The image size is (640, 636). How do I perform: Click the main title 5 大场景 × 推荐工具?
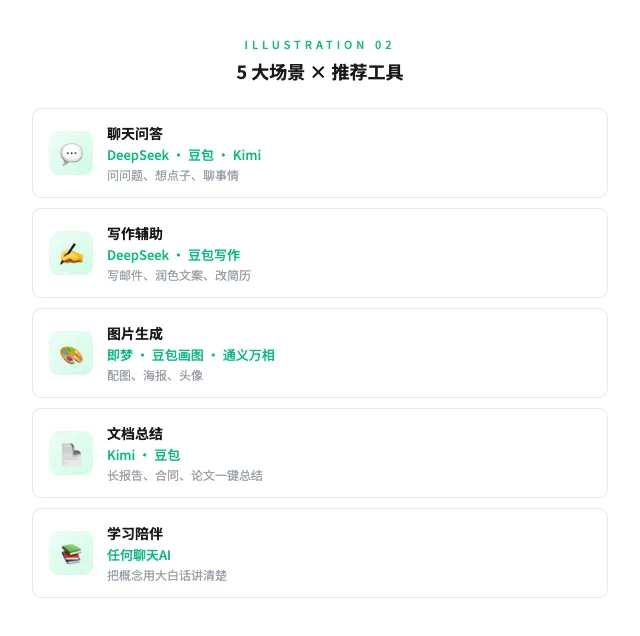point(320,73)
